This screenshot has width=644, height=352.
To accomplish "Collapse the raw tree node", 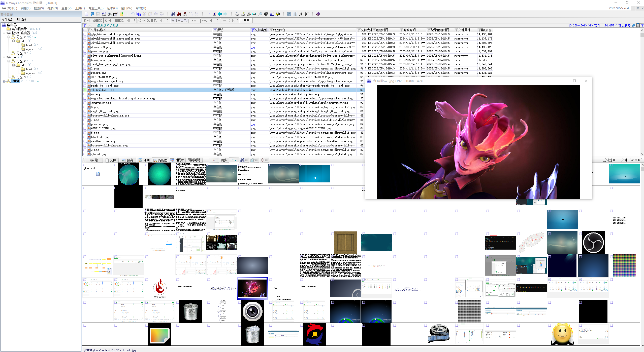I will point(4,57).
